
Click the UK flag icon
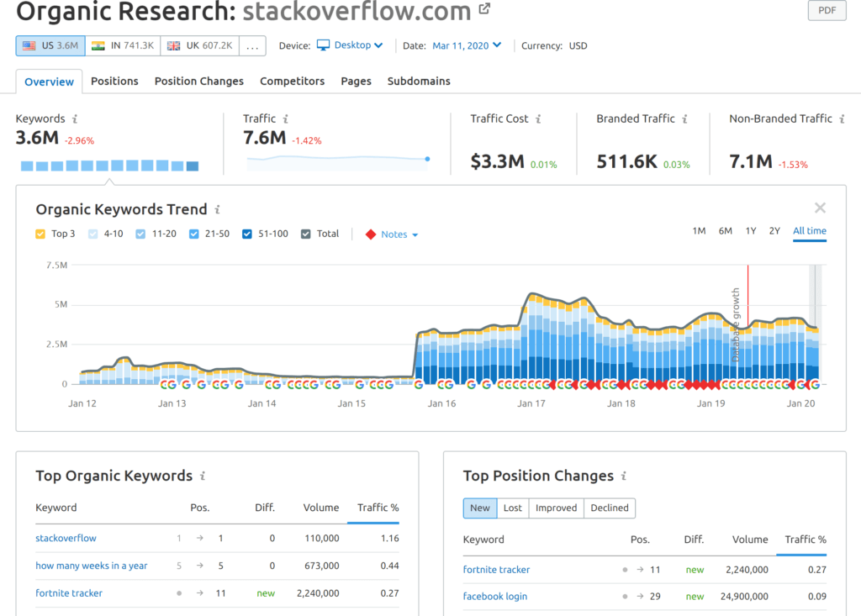(x=173, y=45)
